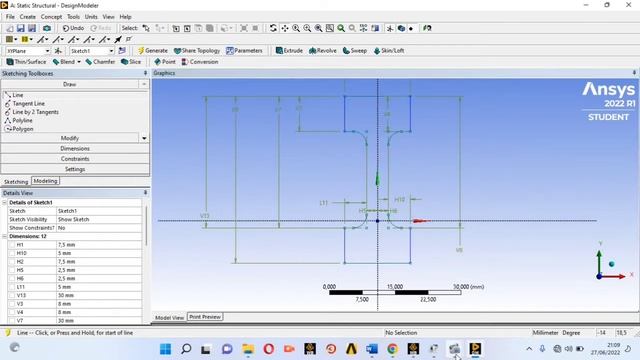Tick the V4 dimension parameter checkbox
Screen dimensions: 640x360
pos(11,312)
